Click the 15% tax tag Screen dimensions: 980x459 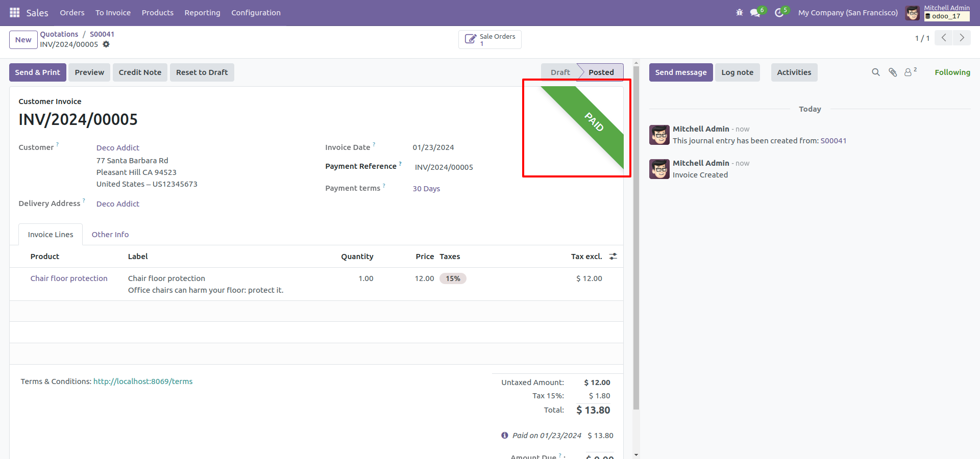tap(453, 278)
